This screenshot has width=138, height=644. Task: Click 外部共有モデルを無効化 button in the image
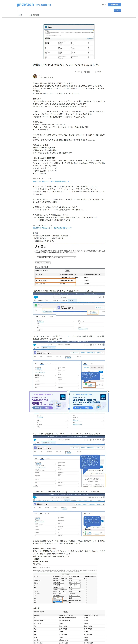(43, 263)
